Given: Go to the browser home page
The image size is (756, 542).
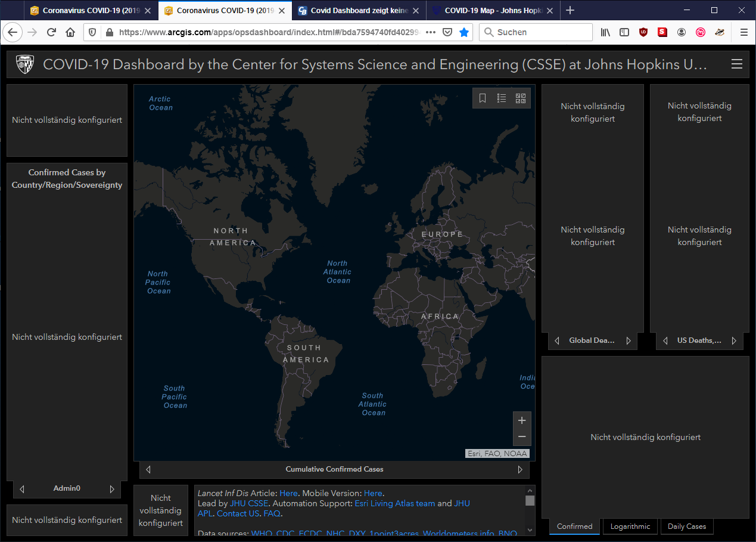Looking at the screenshot, I should [70, 32].
